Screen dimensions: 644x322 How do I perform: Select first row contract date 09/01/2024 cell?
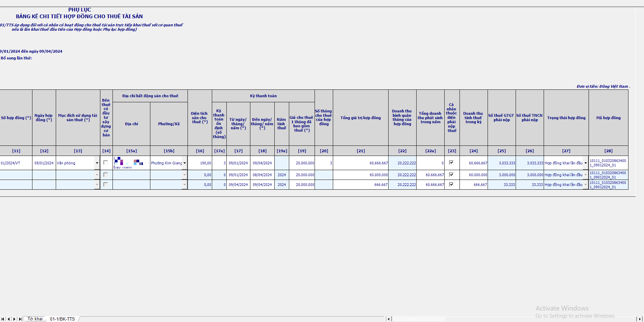[44, 163]
